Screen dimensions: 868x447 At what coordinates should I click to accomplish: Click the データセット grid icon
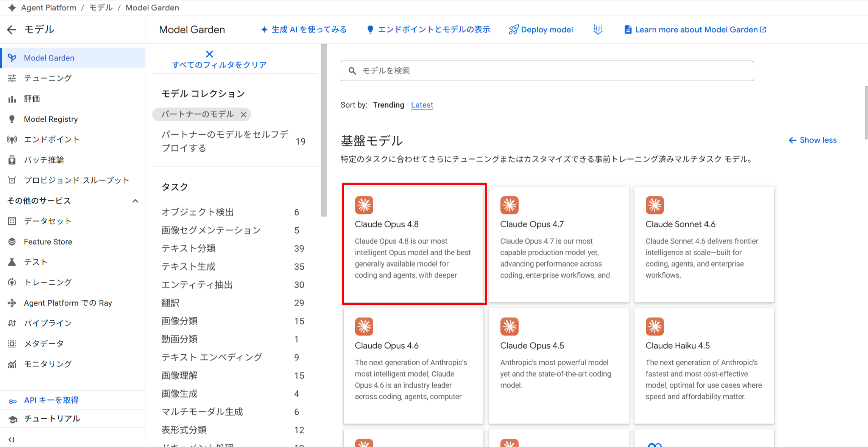coord(12,221)
